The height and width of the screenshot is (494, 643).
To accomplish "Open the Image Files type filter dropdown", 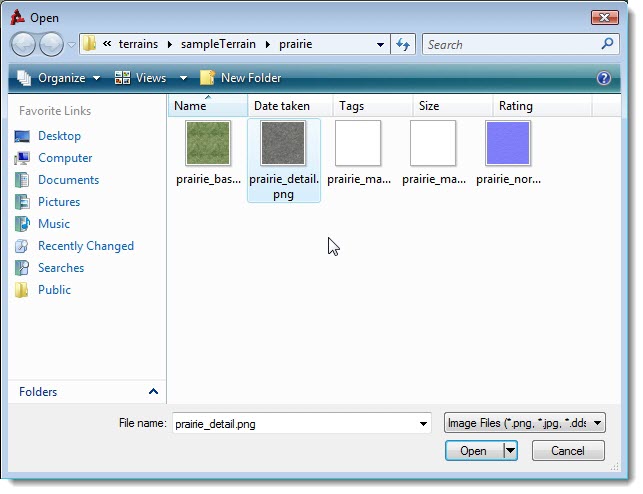I will click(x=524, y=423).
